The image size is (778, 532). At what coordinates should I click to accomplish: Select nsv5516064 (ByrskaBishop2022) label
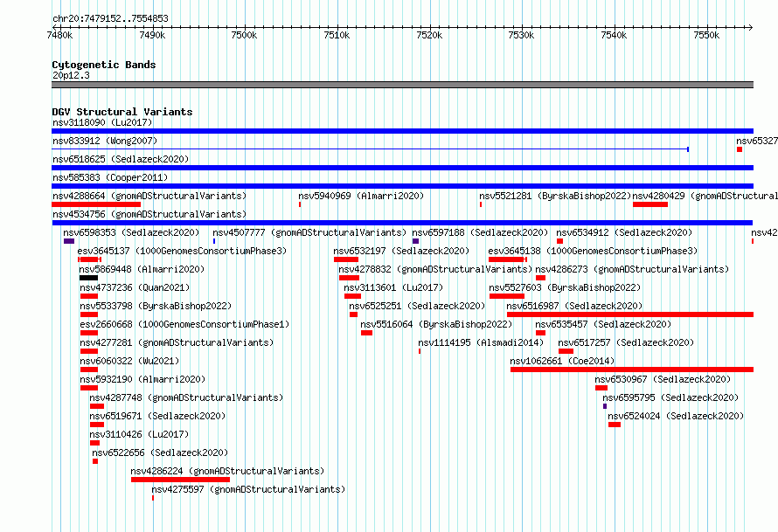pos(436,324)
